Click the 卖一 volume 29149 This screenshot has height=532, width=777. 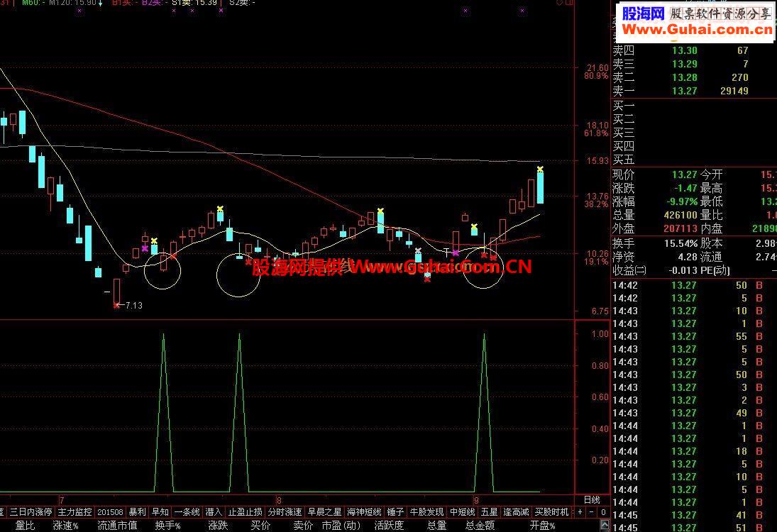click(x=734, y=91)
